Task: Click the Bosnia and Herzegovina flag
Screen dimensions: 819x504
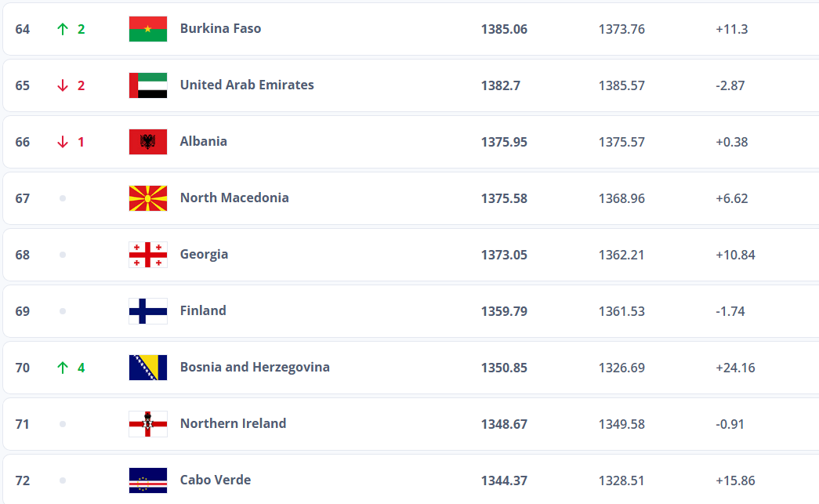Action: (148, 368)
